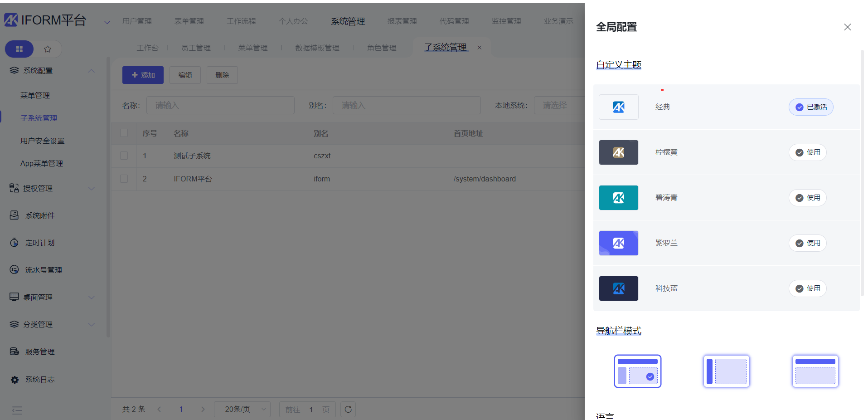Click the star favorites icon
Screen dimensions: 868x420
point(48,49)
